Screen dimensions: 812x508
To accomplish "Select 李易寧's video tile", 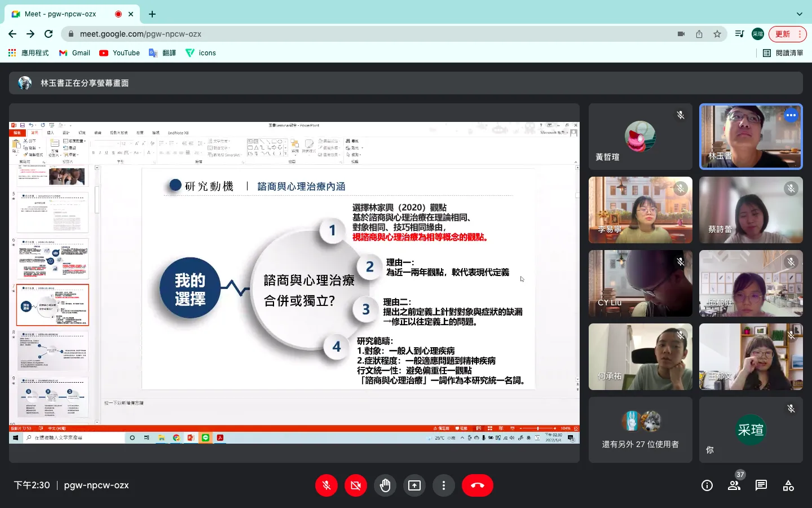I will 641,210.
